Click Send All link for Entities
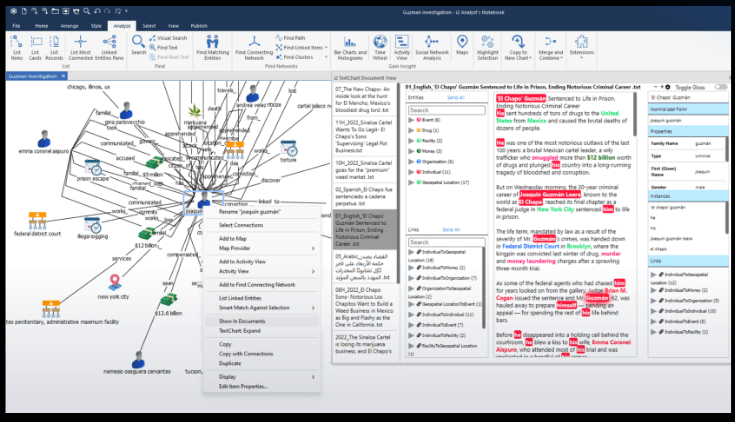The image size is (735, 422). (x=456, y=98)
